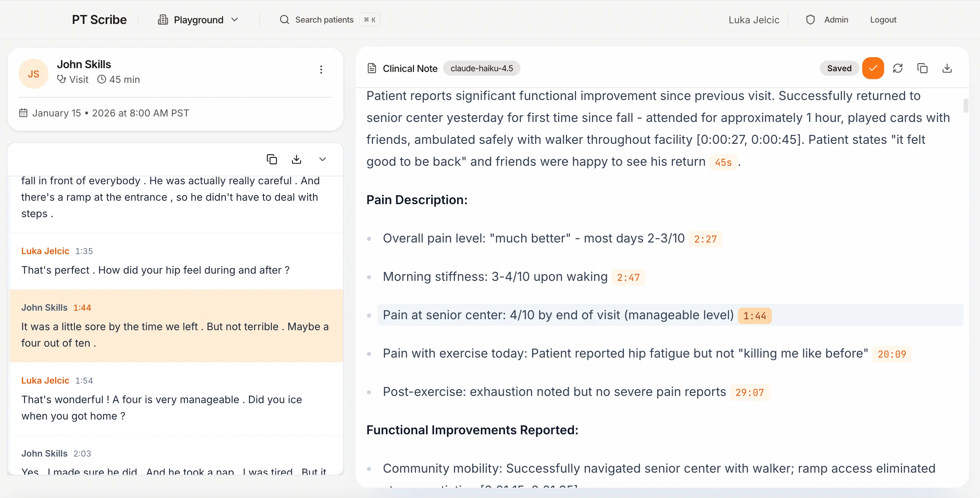This screenshot has width=980, height=498.
Task: Copy the transcript text
Action: pyautogui.click(x=272, y=159)
